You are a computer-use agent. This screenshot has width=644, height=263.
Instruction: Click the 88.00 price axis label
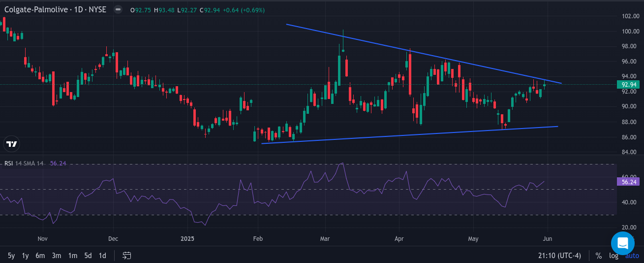[x=630, y=122]
